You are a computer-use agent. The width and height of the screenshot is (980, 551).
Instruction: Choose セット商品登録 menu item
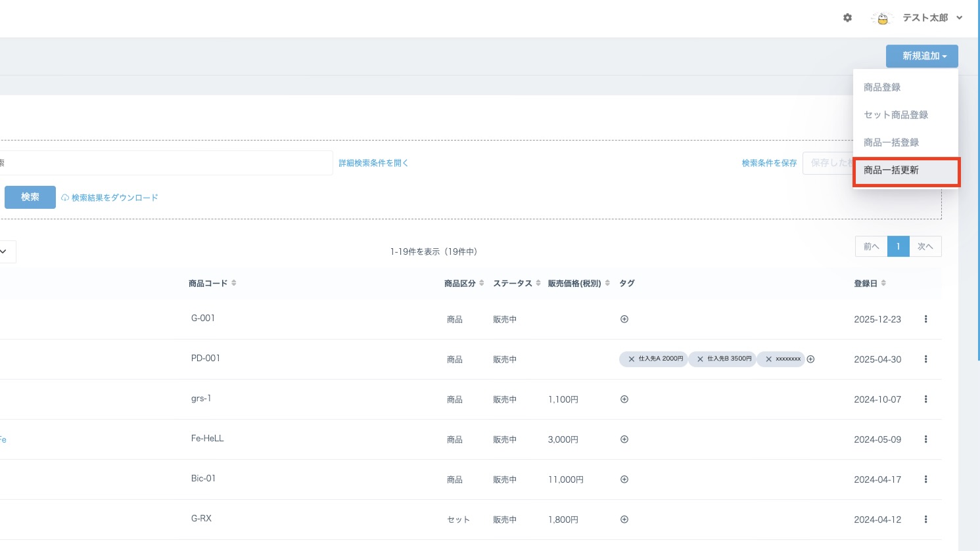pos(896,115)
